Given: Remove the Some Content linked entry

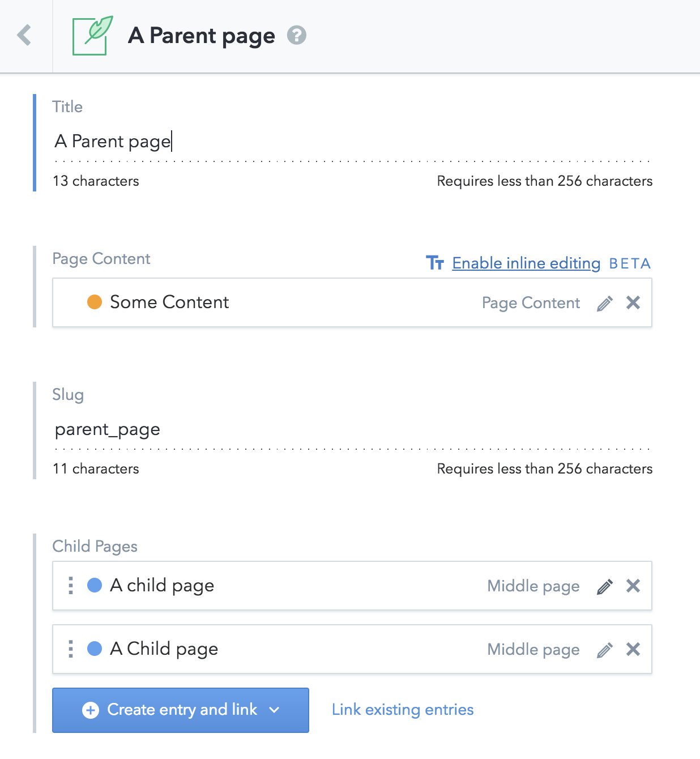Looking at the screenshot, I should pyautogui.click(x=633, y=303).
